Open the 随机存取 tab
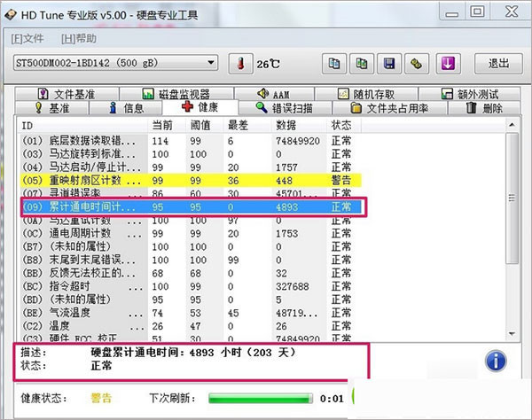This screenshot has width=532, height=420. coord(369,94)
